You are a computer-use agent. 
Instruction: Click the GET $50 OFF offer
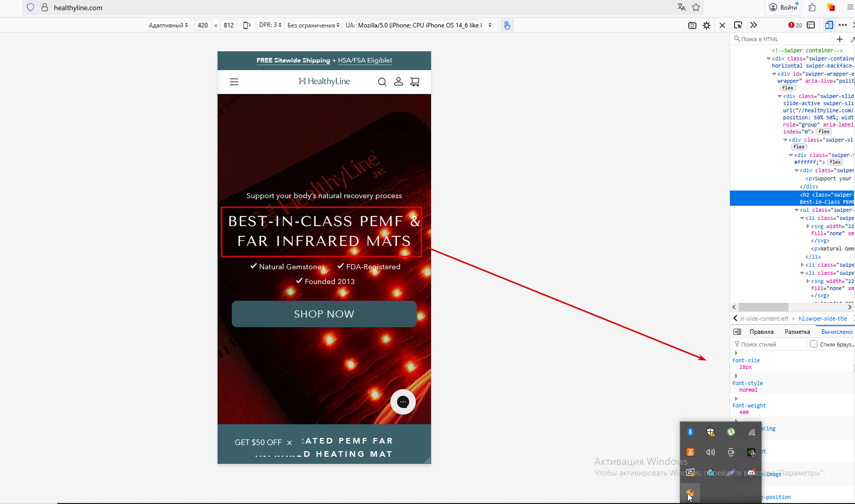click(258, 443)
